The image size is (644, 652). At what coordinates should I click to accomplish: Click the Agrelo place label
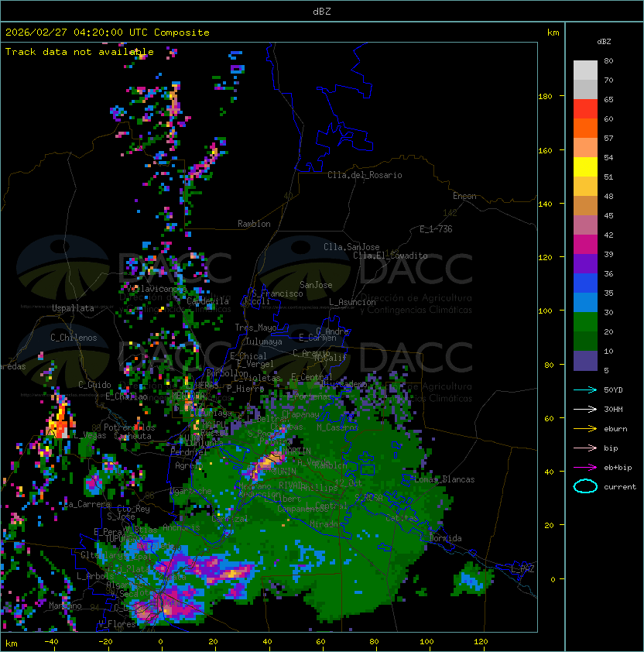pyautogui.click(x=188, y=465)
